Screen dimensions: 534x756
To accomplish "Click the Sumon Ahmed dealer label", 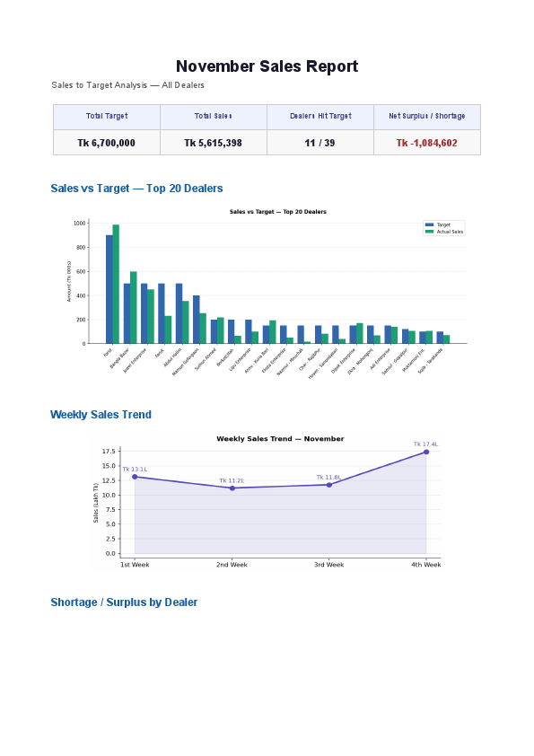I will (x=206, y=360).
